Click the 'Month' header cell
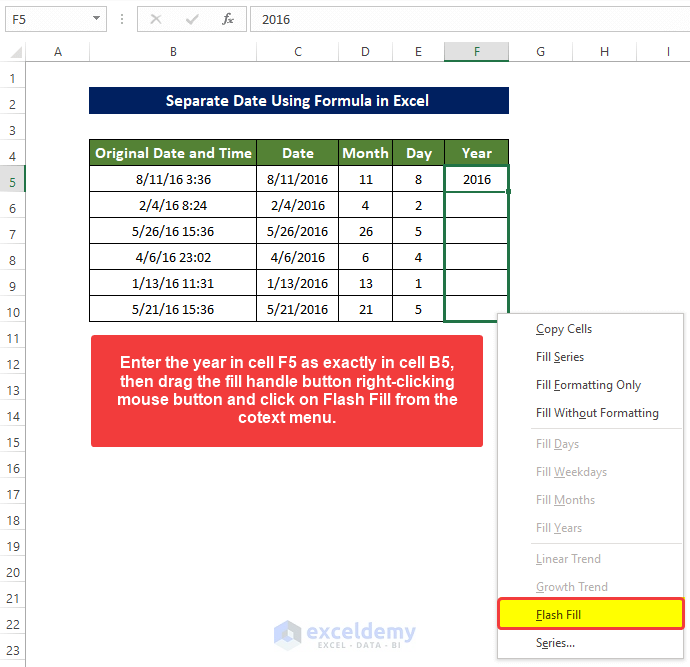This screenshot has width=690, height=667. coord(365,153)
